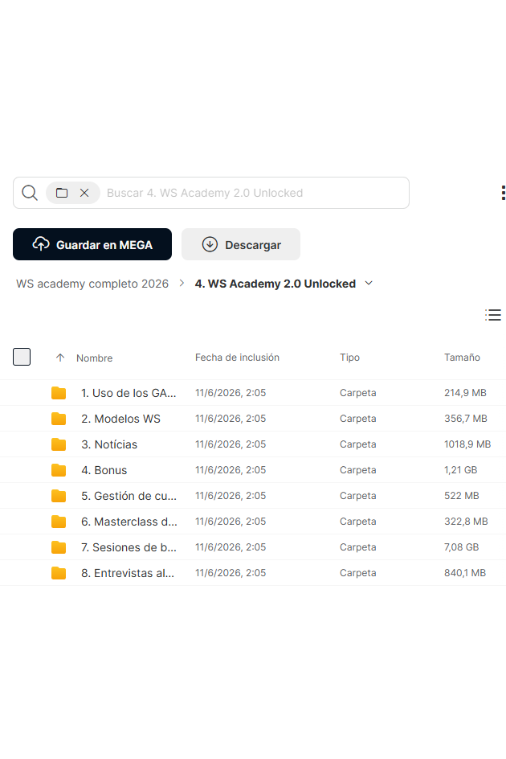The width and height of the screenshot is (506, 759).
Task: Click the '356,7 MB' size value
Action: pos(466,418)
